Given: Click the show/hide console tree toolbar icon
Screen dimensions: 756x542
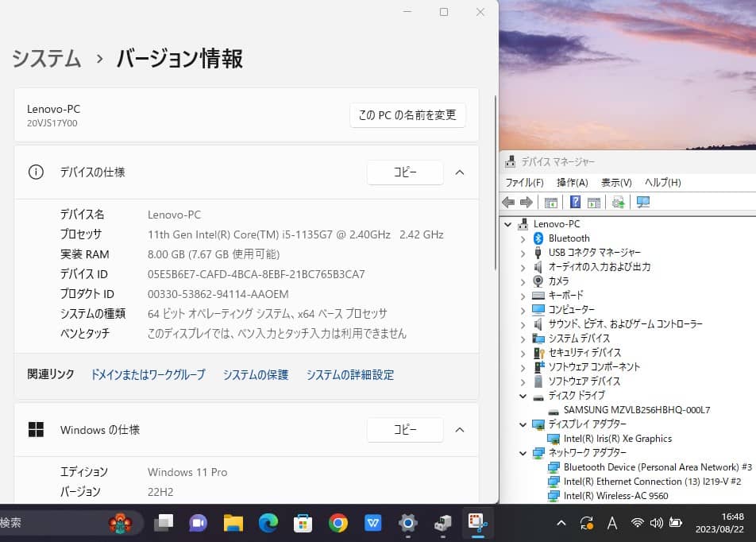Looking at the screenshot, I should pyautogui.click(x=550, y=202).
